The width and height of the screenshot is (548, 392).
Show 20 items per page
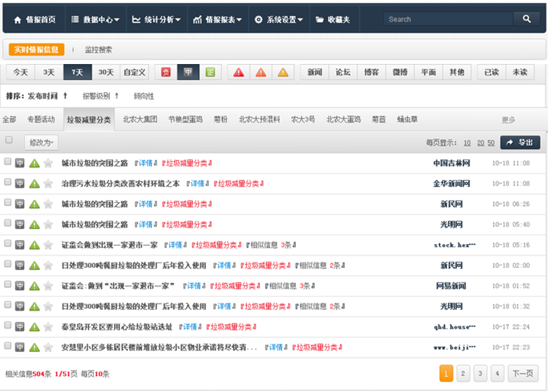(x=481, y=143)
